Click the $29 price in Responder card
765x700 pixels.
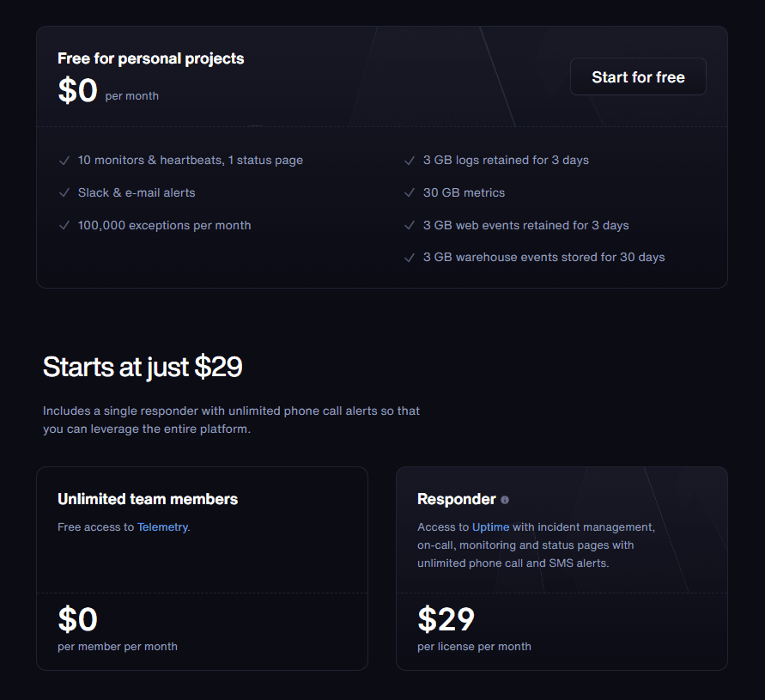tap(446, 619)
